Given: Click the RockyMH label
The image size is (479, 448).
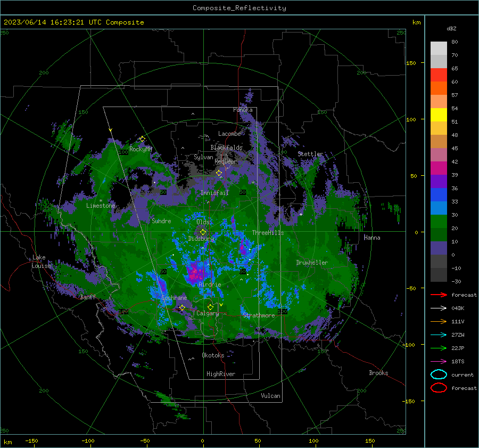Looking at the screenshot, I should [x=141, y=149].
